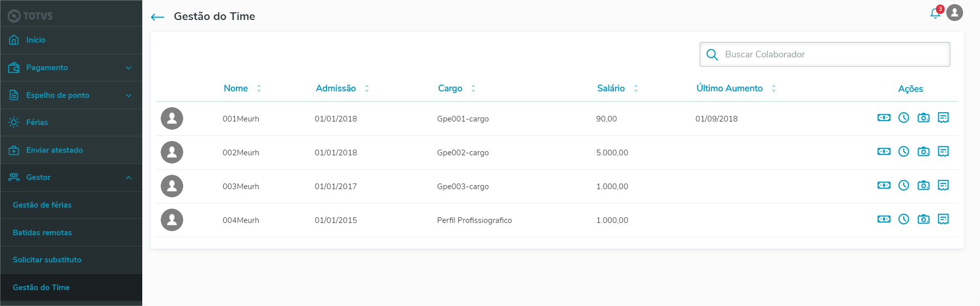Click the salary money icon for 001Meurh
The image size is (980, 306).
(x=884, y=118)
